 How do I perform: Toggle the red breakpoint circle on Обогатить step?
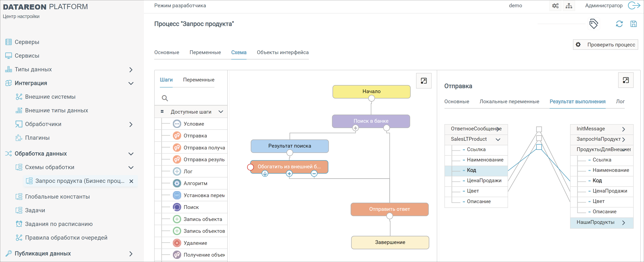250,167
